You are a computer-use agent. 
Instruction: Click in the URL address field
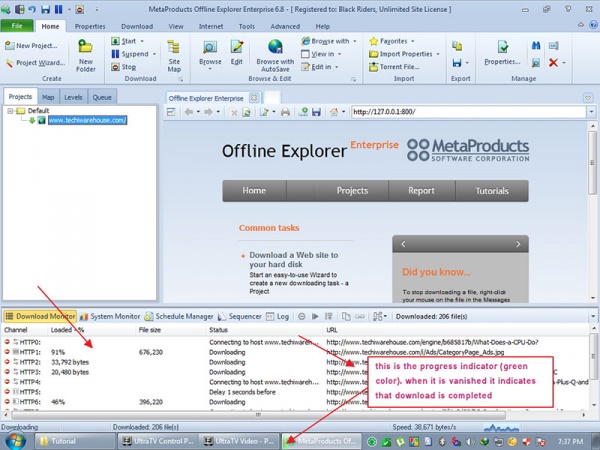(x=468, y=112)
